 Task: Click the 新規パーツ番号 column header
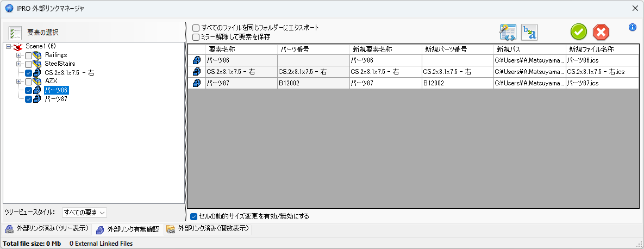point(457,49)
